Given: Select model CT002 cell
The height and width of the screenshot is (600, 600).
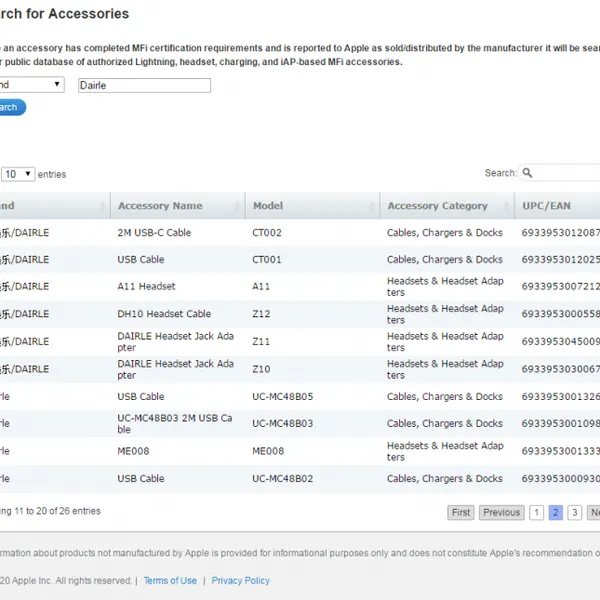Looking at the screenshot, I should pyautogui.click(x=267, y=233).
